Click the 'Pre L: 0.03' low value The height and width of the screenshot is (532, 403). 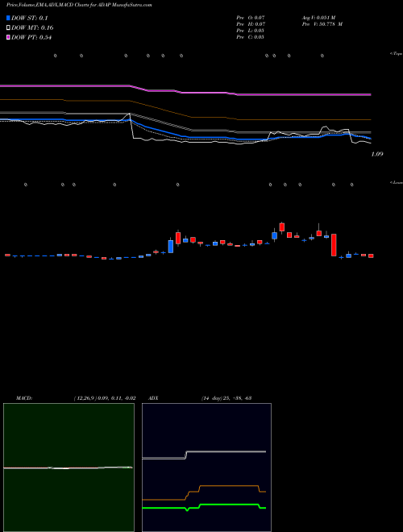[x=251, y=31]
